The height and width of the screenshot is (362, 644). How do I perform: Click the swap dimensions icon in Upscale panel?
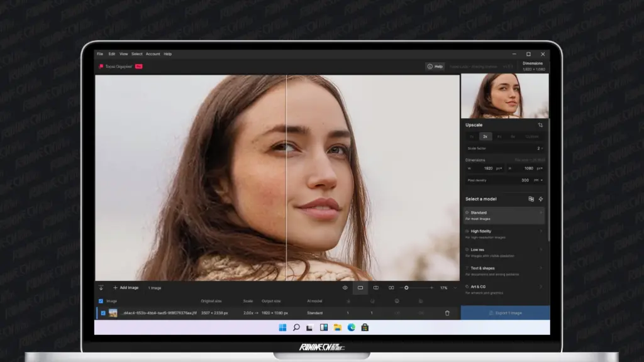pyautogui.click(x=541, y=125)
